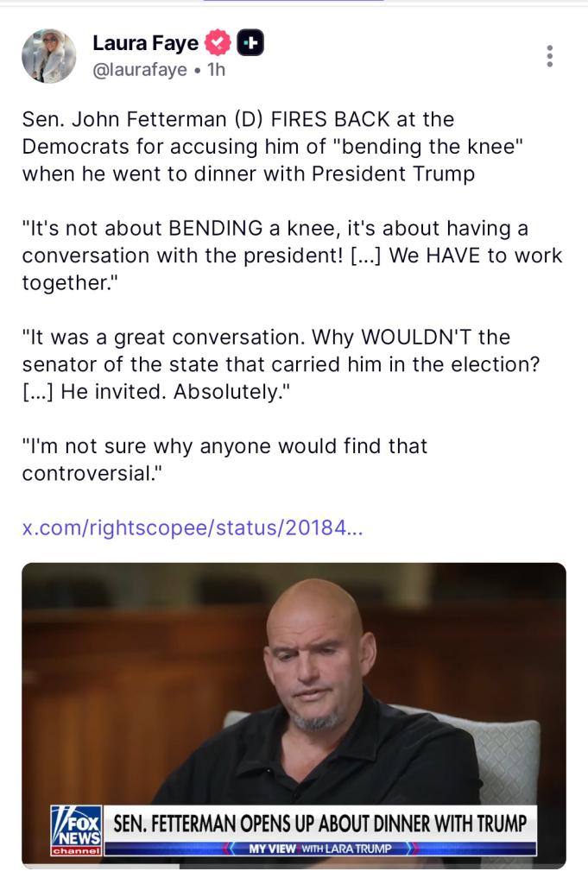Open the three-dot post options menu
This screenshot has height=884, width=588.
tap(549, 56)
